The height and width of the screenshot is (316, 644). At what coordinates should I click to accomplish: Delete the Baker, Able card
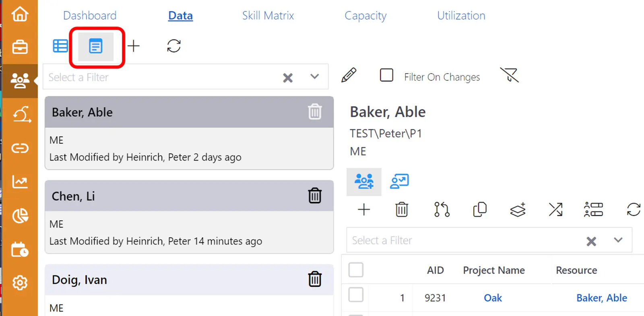tap(315, 112)
